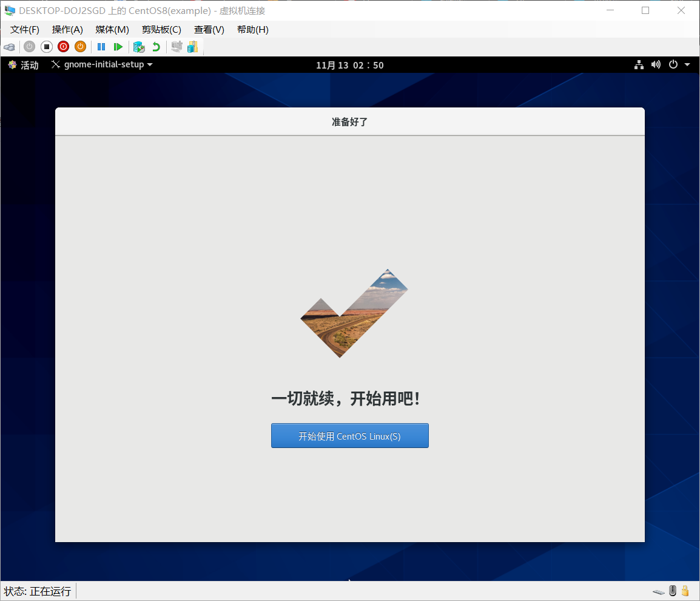Pause the virtual machine
The image size is (700, 601).
101,47
